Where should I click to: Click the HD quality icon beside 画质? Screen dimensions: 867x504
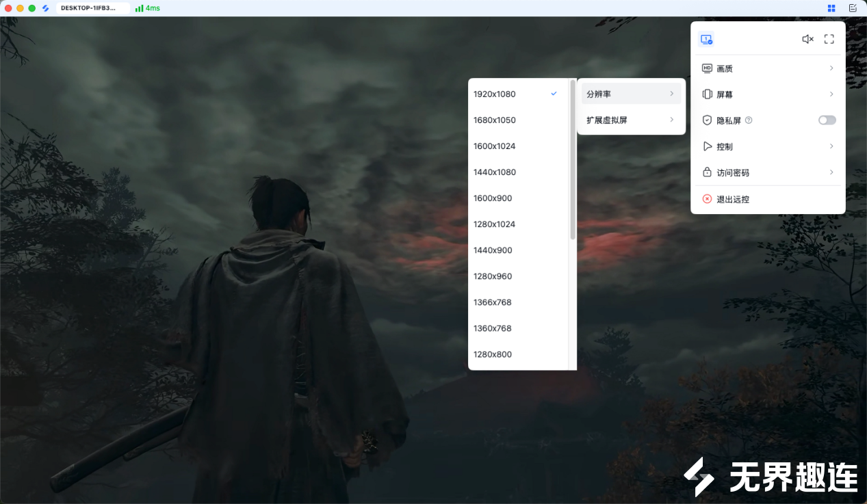point(708,68)
